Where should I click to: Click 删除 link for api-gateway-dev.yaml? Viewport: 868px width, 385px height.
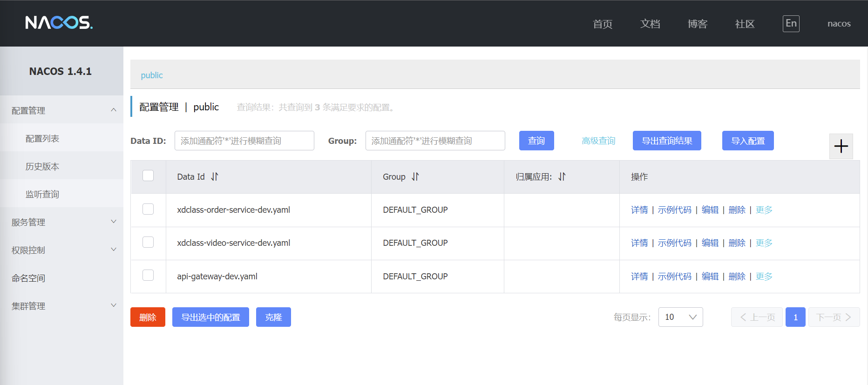pyautogui.click(x=737, y=277)
